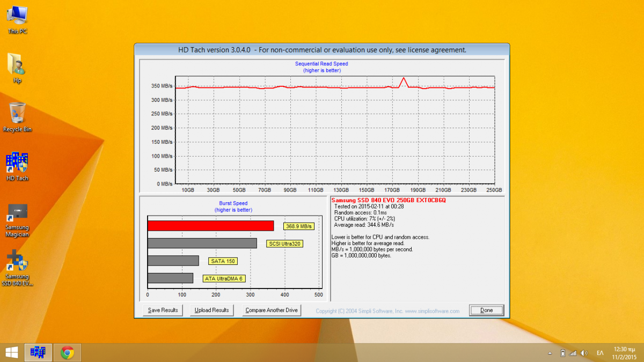Image resolution: width=644 pixels, height=362 pixels.
Task: Select the HD Tach desktop shortcut
Action: (x=17, y=166)
